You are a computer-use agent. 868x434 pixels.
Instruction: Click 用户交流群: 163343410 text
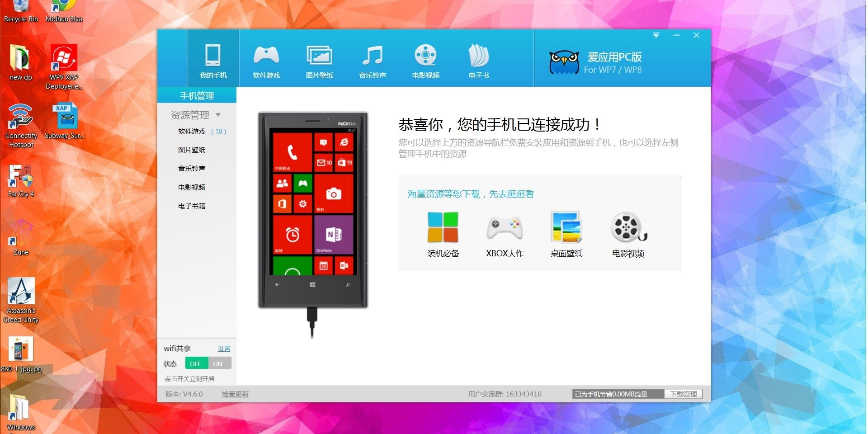click(x=505, y=394)
